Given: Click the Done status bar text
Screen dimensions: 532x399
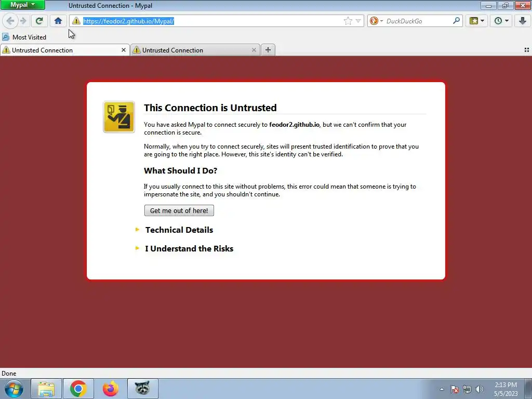Looking at the screenshot, I should [9, 373].
